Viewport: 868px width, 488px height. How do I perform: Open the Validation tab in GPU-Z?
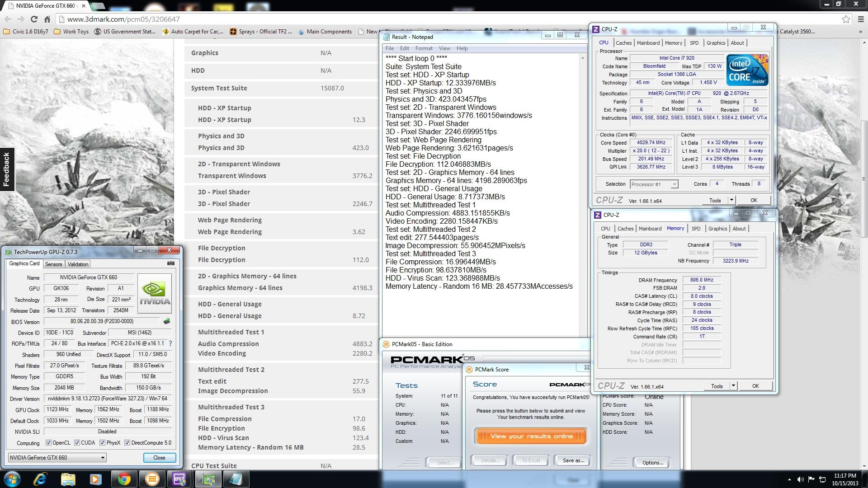78,264
